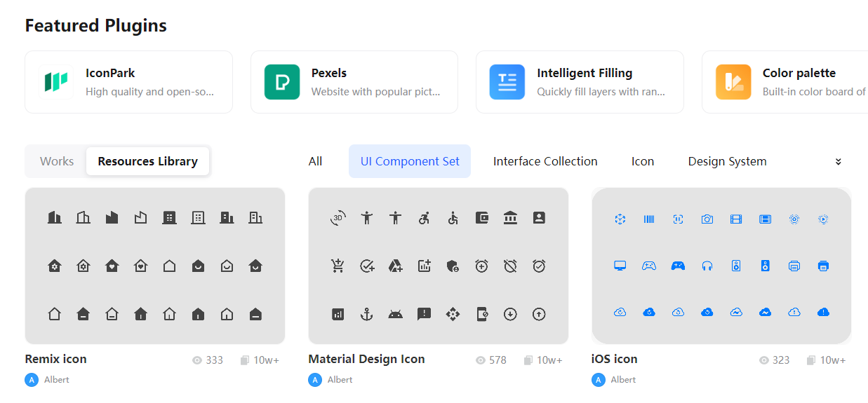Open the Intelligent Filling plugin title
Image resolution: width=868 pixels, height=403 pixels.
(585, 73)
